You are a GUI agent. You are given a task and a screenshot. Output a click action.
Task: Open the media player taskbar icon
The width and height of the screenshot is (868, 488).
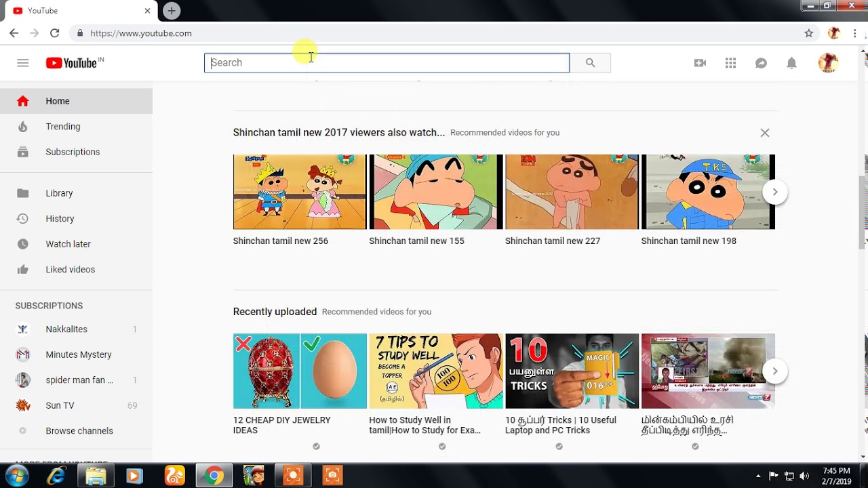click(x=134, y=476)
